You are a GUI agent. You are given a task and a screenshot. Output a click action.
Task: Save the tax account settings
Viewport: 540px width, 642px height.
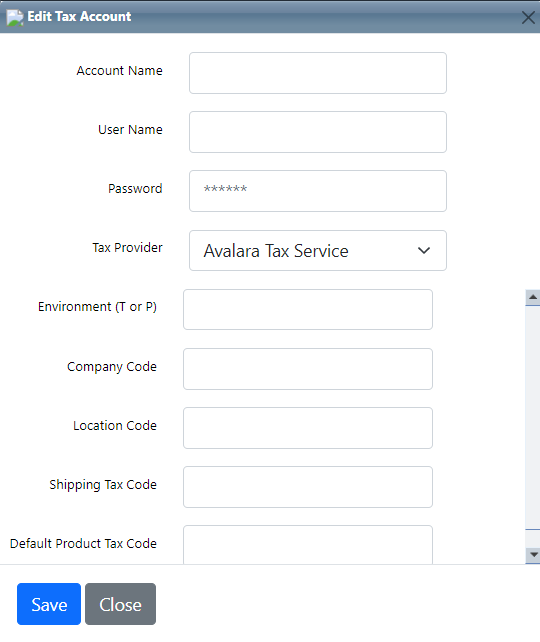point(49,604)
